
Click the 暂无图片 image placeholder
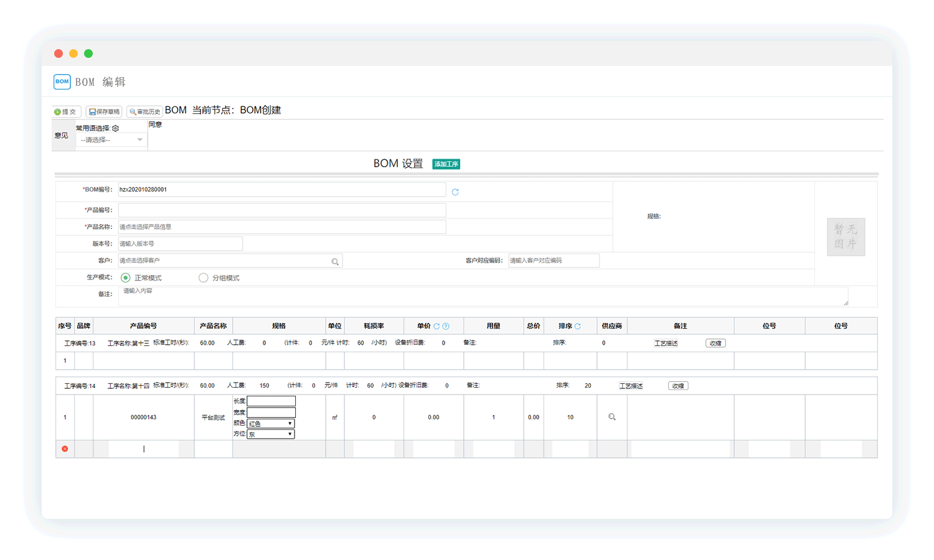[846, 237]
